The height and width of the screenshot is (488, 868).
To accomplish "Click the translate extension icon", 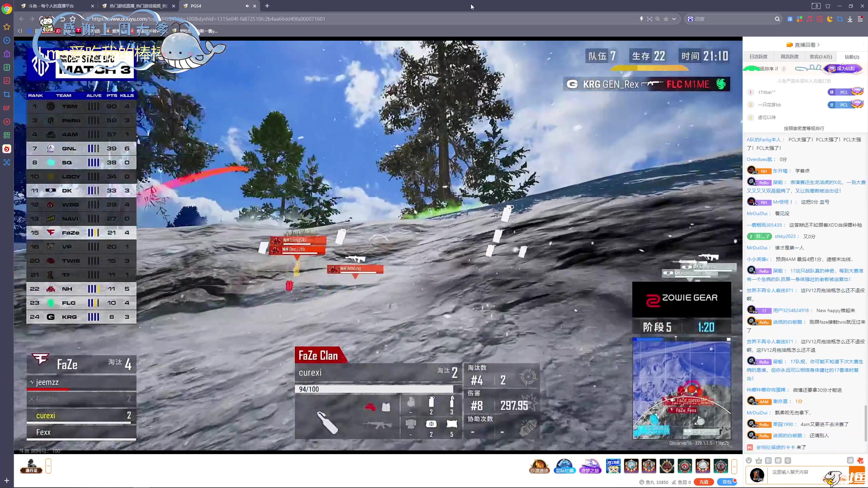I will point(790,19).
